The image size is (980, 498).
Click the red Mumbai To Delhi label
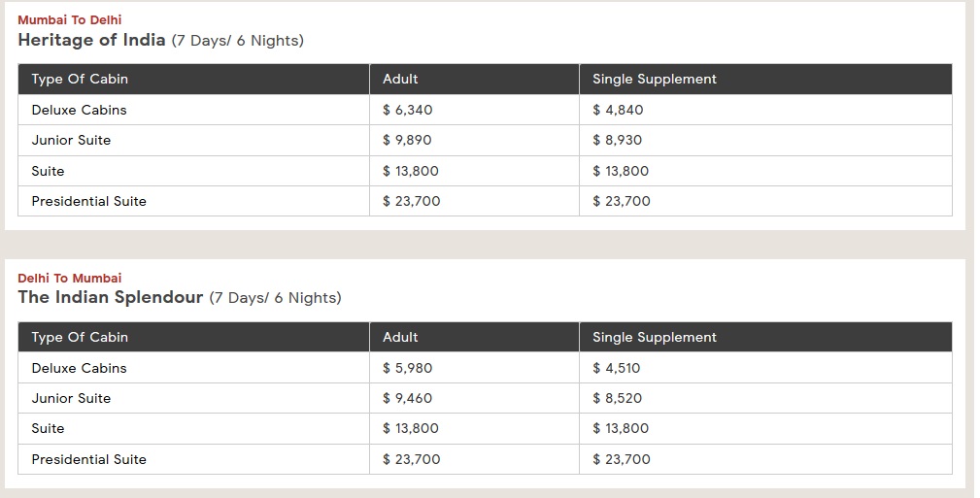tap(70, 19)
